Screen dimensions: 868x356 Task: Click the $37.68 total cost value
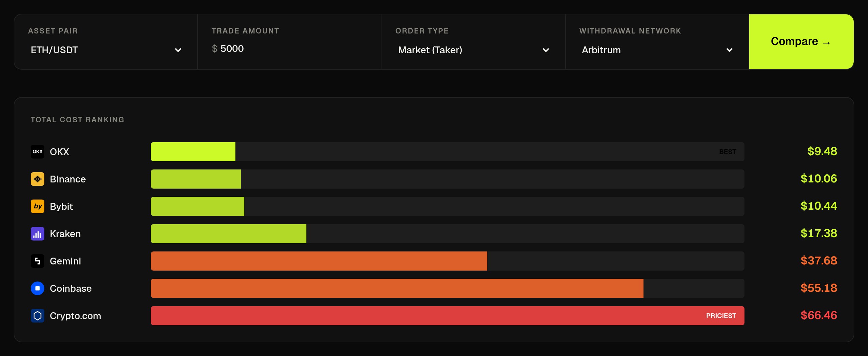pos(819,261)
